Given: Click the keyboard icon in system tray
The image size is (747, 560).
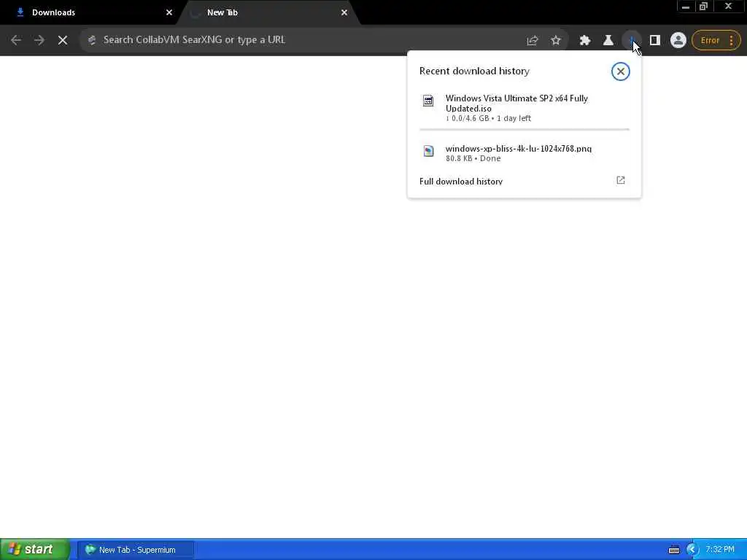Looking at the screenshot, I should point(673,550).
